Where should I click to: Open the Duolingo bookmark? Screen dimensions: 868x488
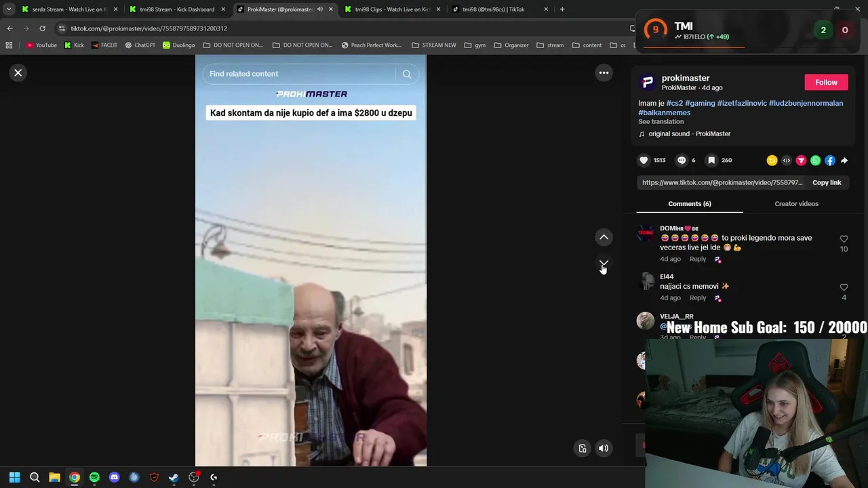click(178, 45)
